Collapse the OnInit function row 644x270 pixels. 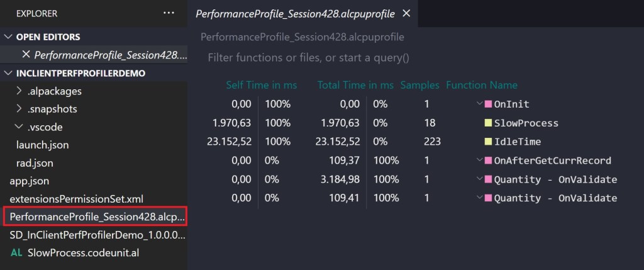[479, 104]
